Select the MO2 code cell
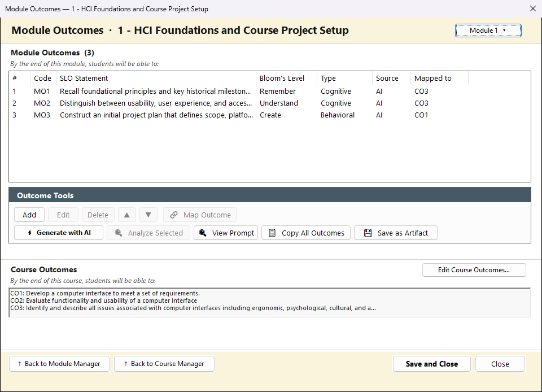 point(42,103)
